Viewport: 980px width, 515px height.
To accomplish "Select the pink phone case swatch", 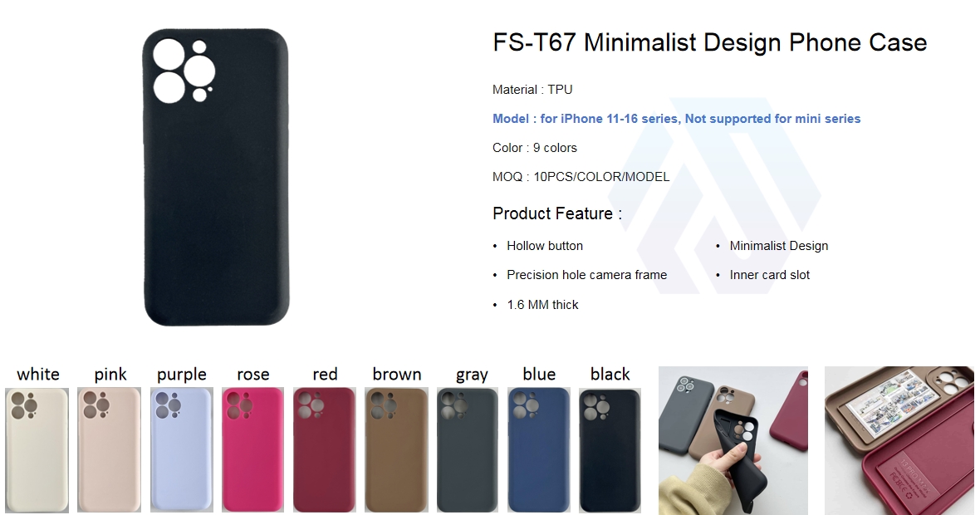I will [x=110, y=450].
